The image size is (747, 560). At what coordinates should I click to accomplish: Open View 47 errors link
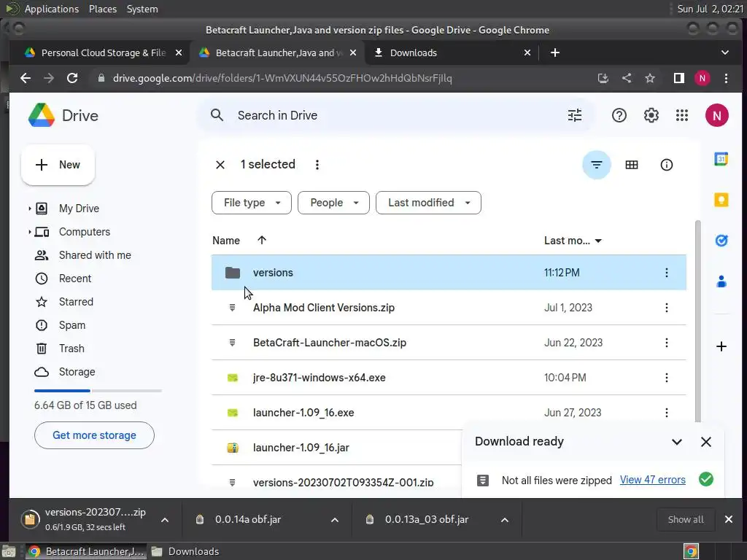tap(653, 480)
